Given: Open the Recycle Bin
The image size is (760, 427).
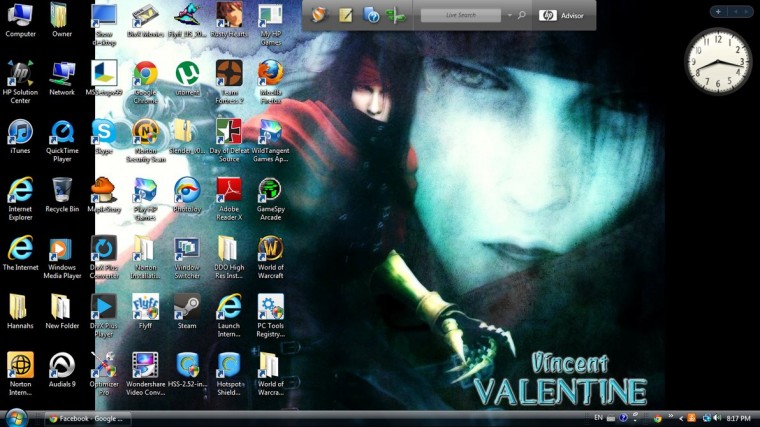Looking at the screenshot, I should 62,195.
